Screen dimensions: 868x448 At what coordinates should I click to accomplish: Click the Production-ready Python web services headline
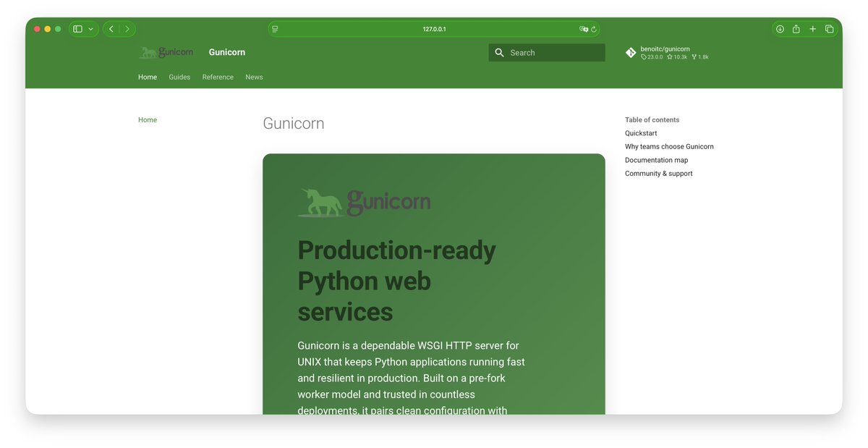[x=396, y=281]
